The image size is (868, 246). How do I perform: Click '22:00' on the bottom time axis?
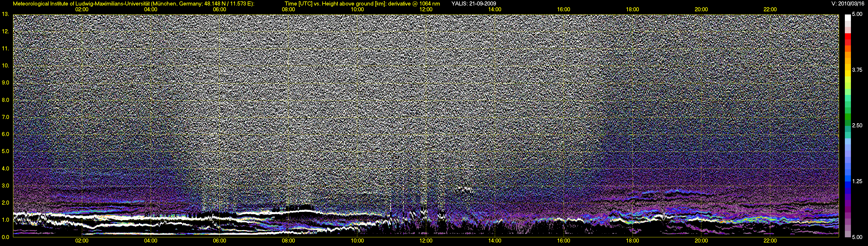(770, 241)
